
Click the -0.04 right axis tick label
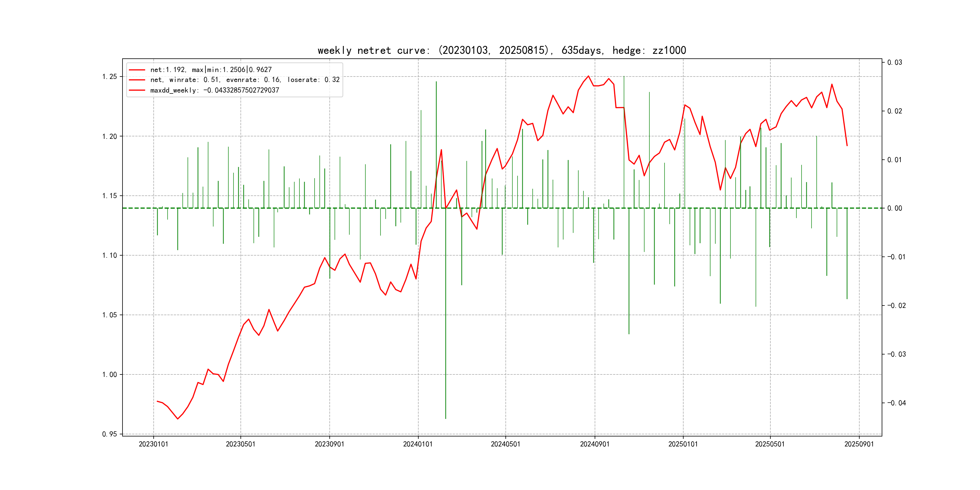(896, 403)
